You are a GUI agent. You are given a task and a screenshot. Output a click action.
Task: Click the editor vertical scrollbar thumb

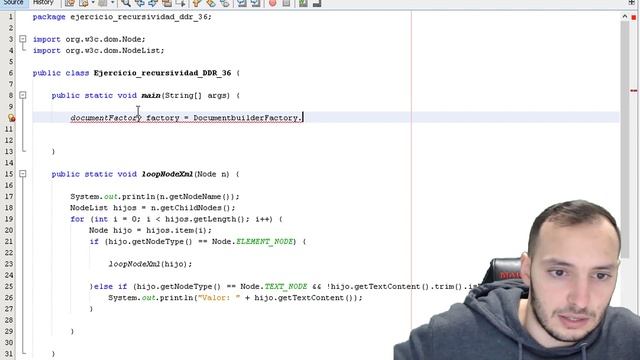[x=624, y=140]
